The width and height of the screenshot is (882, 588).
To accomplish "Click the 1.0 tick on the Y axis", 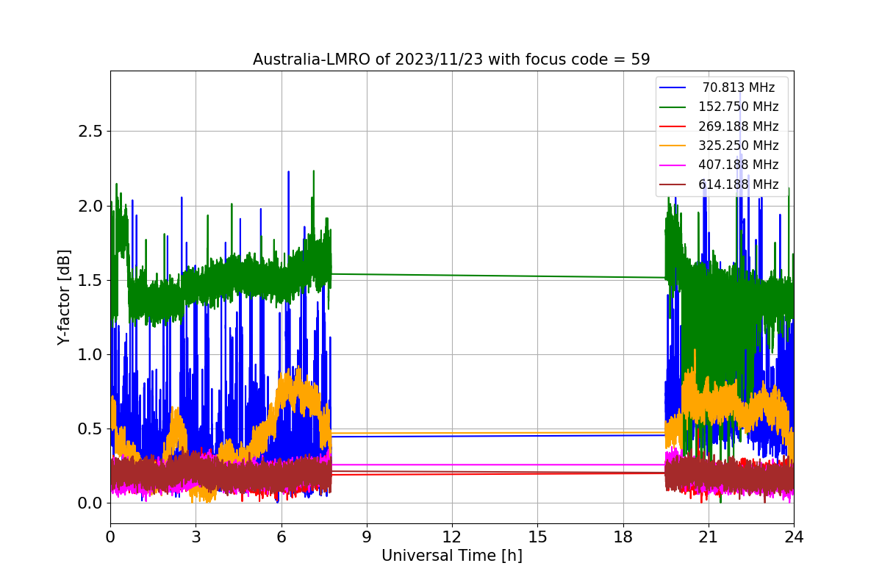I will (x=90, y=354).
